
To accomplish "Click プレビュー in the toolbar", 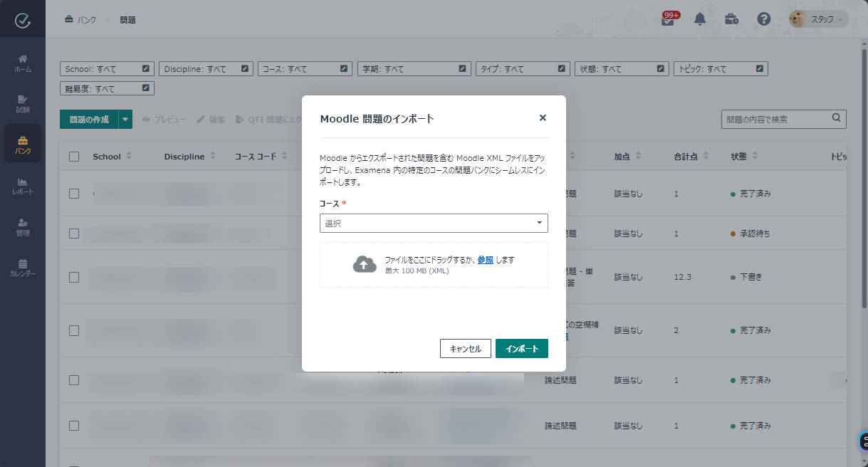I will 164,120.
